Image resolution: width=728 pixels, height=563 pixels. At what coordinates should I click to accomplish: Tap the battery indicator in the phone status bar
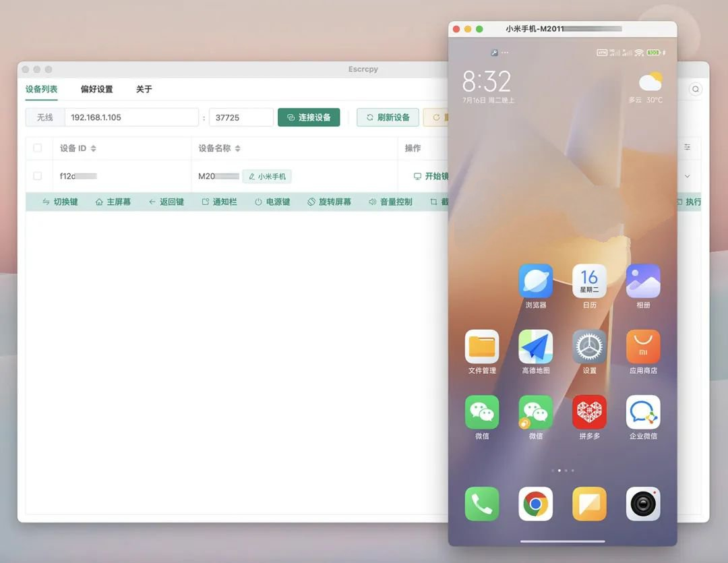coord(654,53)
